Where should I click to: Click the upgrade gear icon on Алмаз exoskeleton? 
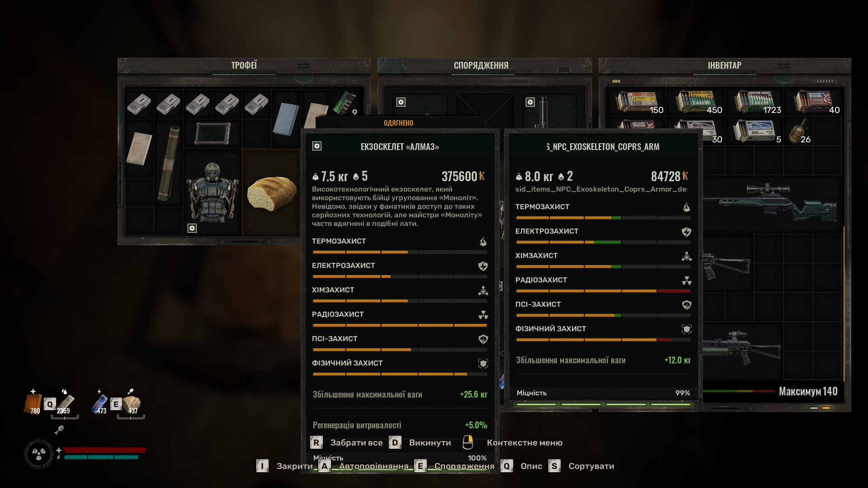point(317,146)
